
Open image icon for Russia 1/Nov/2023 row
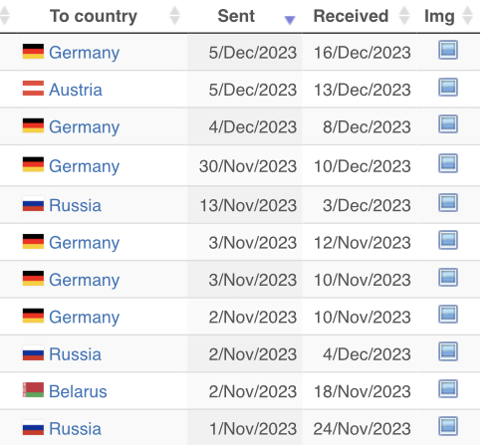pyautogui.click(x=448, y=426)
